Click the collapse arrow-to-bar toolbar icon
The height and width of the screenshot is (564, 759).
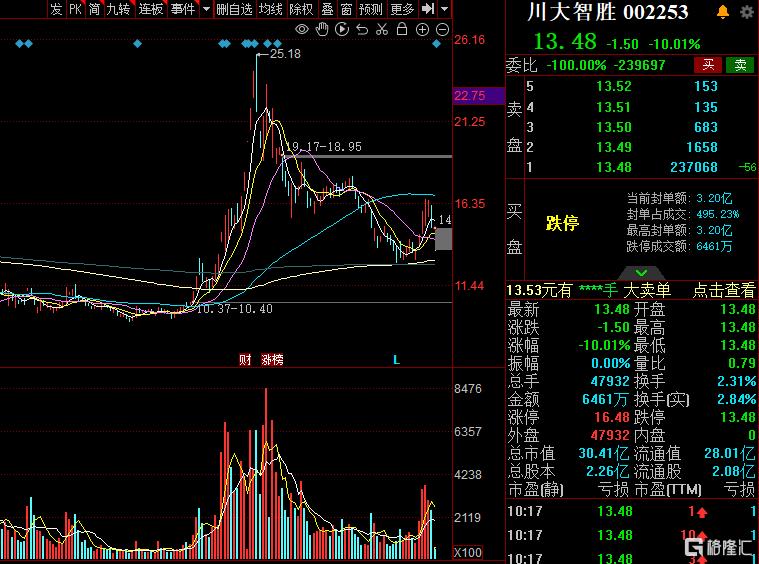pos(427,9)
